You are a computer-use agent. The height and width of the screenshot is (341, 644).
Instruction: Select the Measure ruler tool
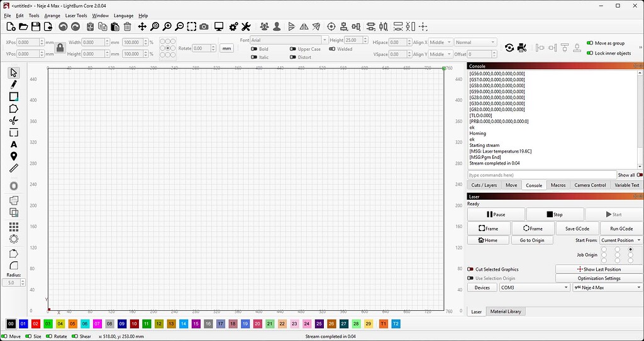tap(14, 168)
